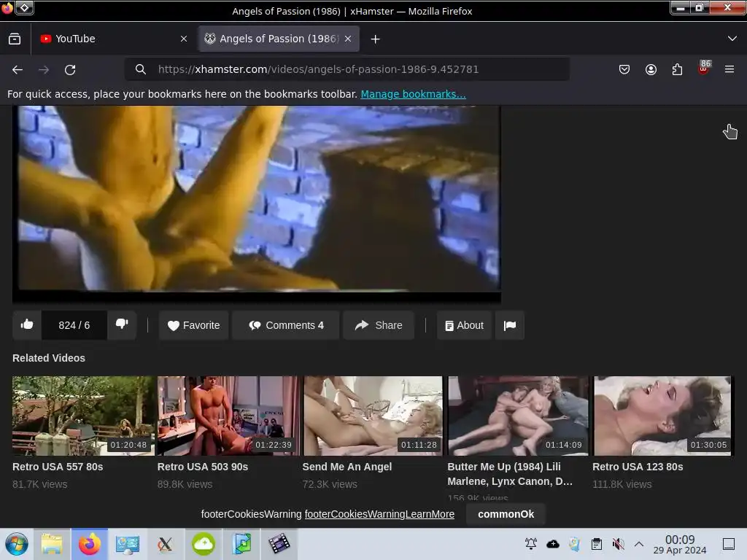Open the Start menu on taskbar
This screenshot has height=560, width=747.
[x=17, y=544]
